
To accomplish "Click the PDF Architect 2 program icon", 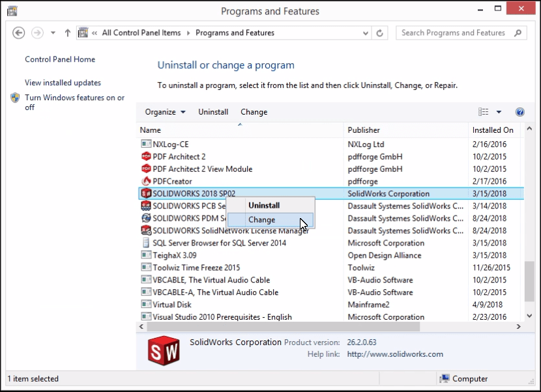I will click(x=146, y=157).
